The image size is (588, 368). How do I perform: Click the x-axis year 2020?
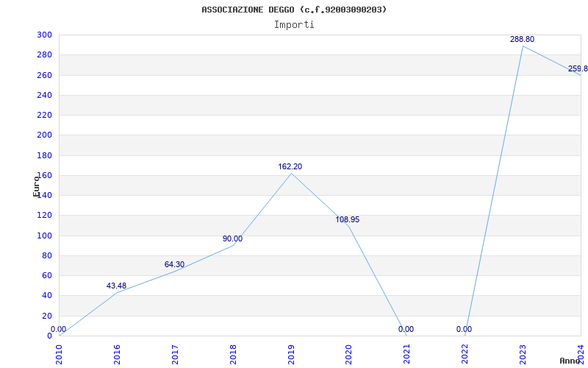[348, 354]
